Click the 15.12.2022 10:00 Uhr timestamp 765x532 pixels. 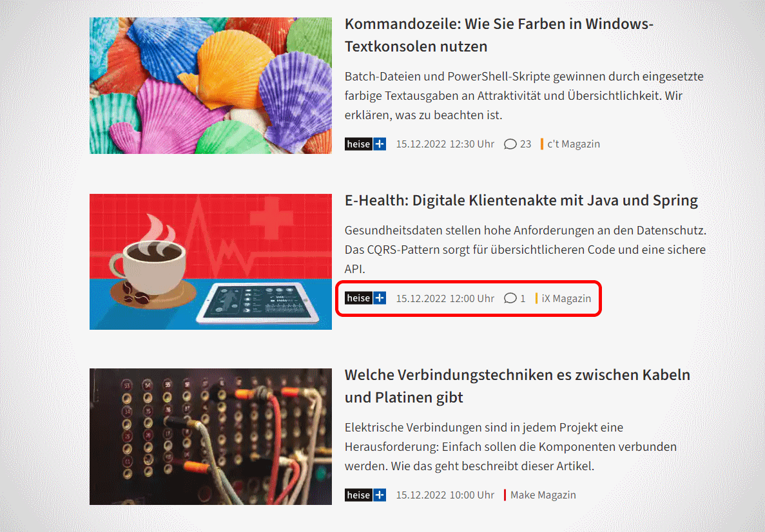(x=445, y=495)
